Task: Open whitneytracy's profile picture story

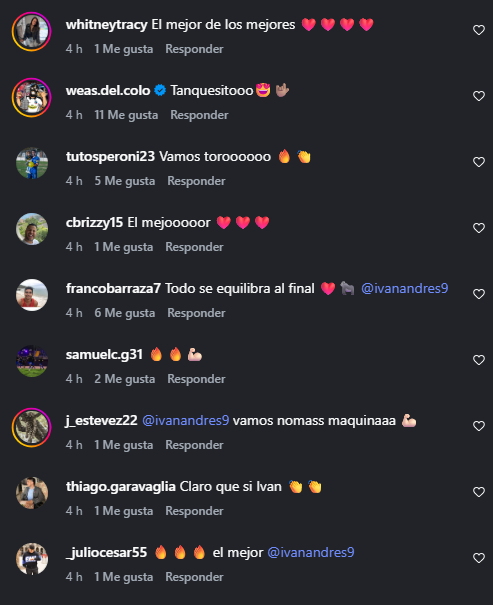Action: 32,32
